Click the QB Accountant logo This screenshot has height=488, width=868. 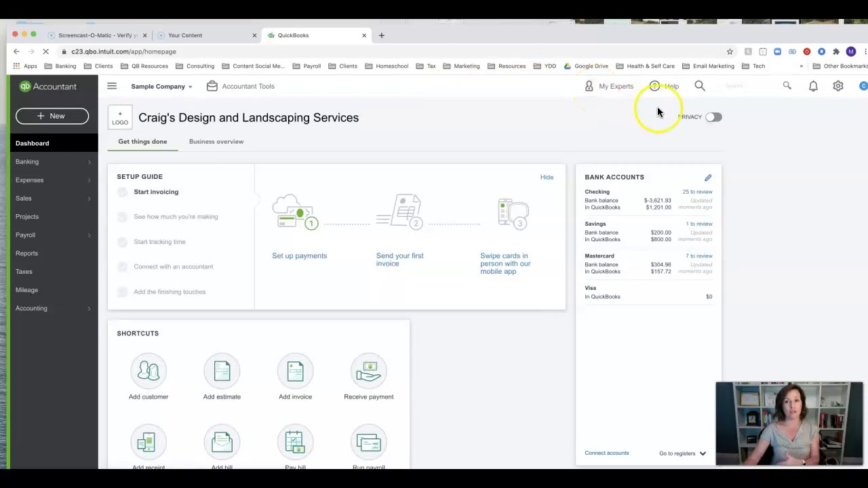pos(48,86)
